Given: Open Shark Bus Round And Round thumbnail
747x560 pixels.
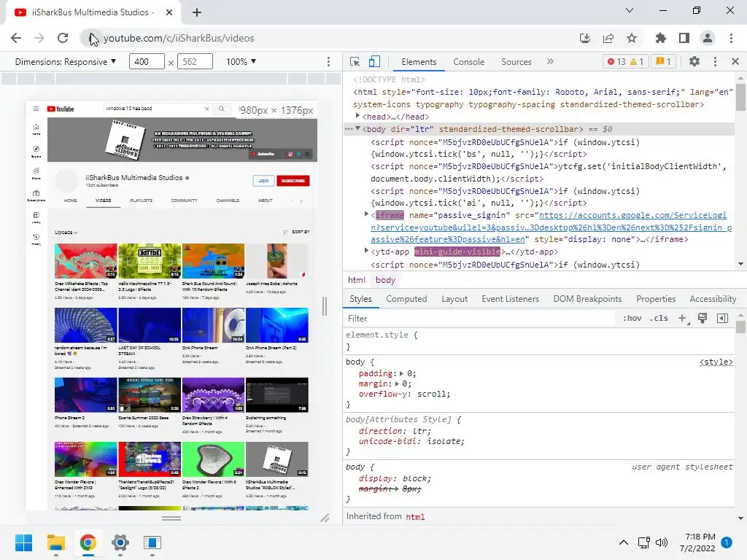Looking at the screenshot, I should (213, 261).
